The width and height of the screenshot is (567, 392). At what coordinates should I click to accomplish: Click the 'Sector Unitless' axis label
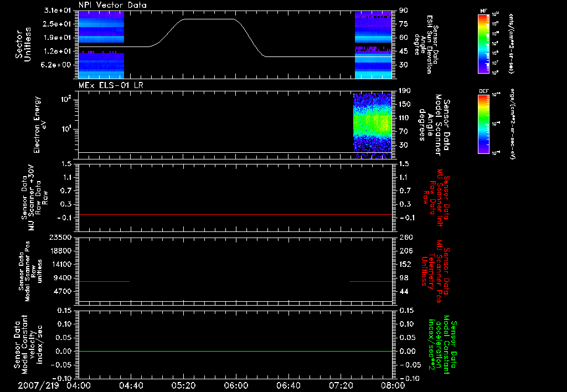point(23,44)
